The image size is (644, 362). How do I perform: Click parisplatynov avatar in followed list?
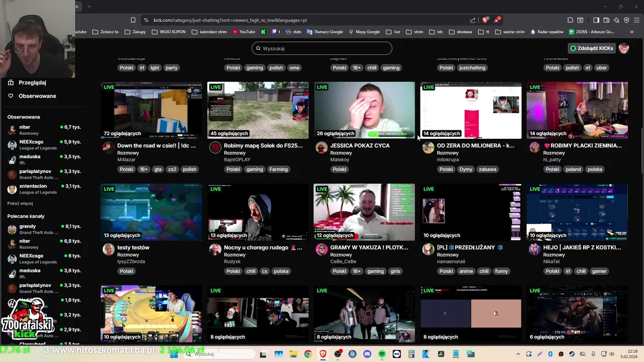pos(12,174)
